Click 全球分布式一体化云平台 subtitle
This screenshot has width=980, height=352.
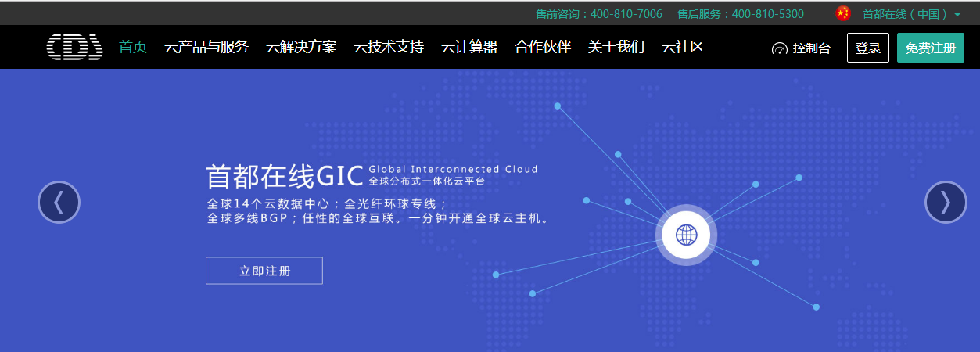(427, 181)
